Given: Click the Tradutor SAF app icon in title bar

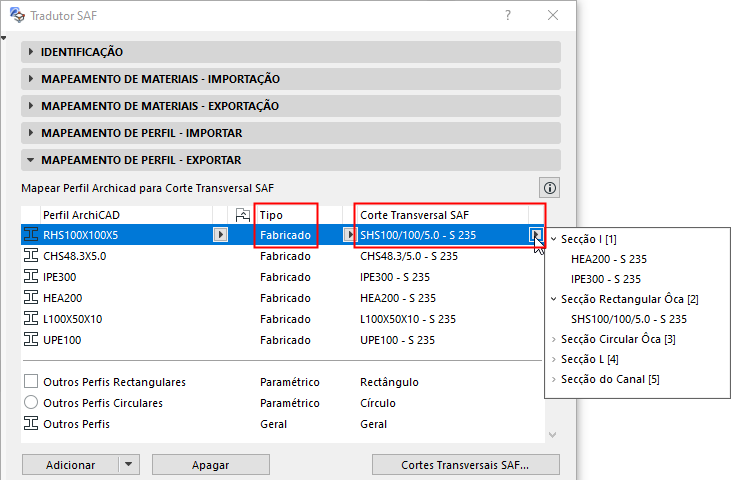Looking at the screenshot, I should [x=17, y=15].
